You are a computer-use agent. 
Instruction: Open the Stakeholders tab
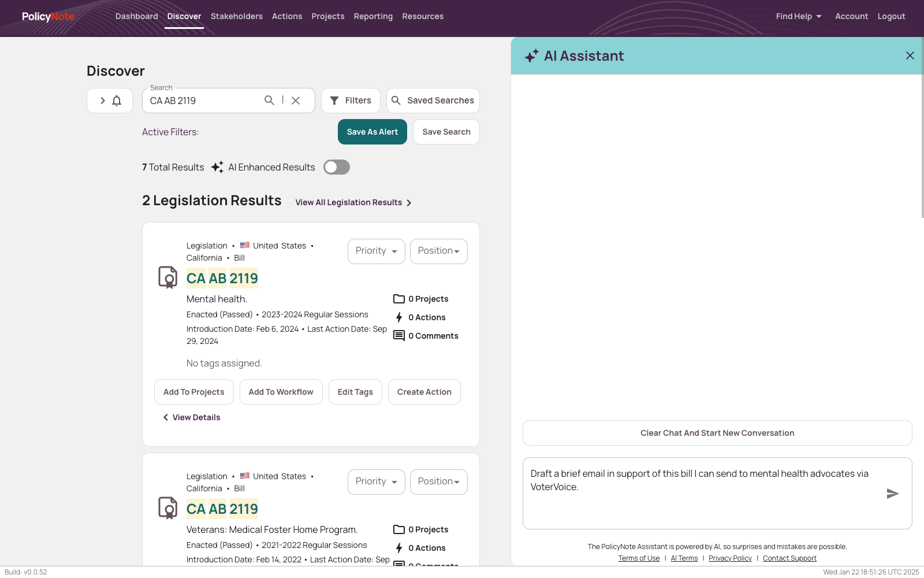point(236,16)
